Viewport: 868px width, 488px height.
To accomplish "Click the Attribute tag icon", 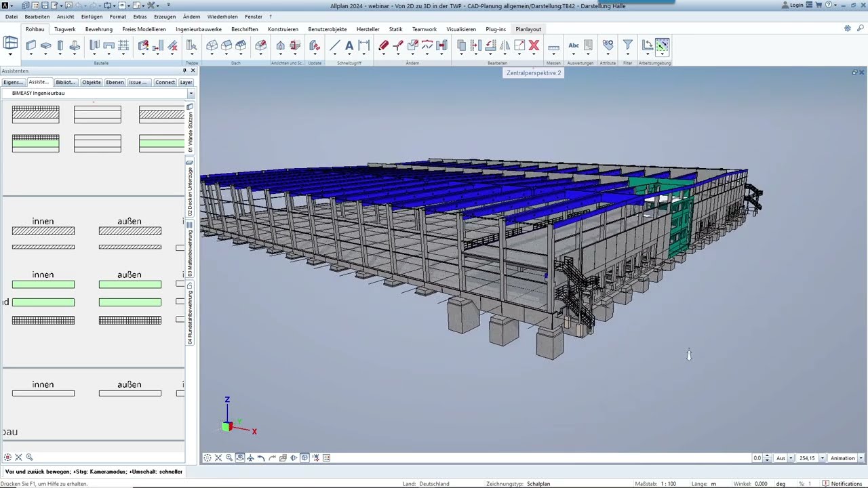I will click(608, 45).
